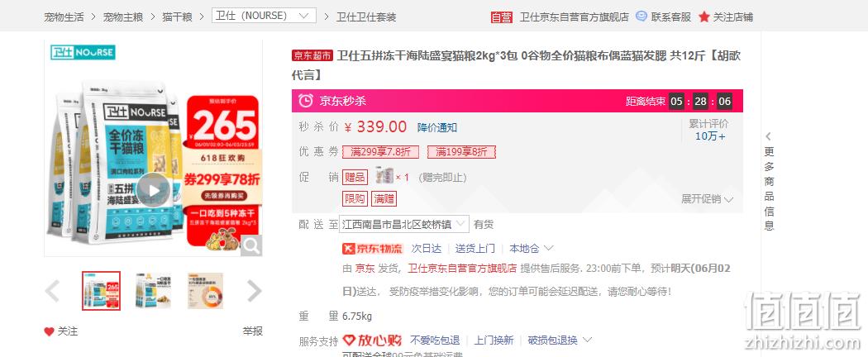Click the 联系客服 chat icon
The image size is (868, 357).
641,17
